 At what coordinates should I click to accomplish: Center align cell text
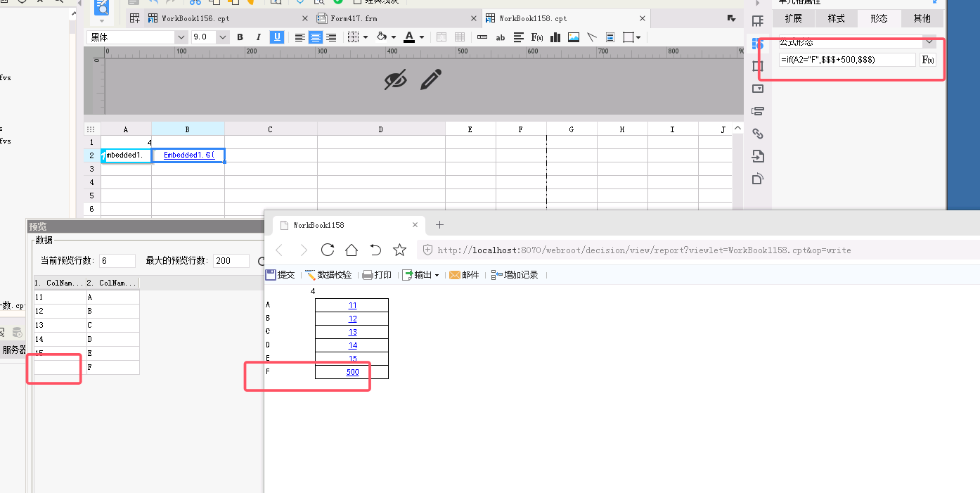[x=316, y=37]
